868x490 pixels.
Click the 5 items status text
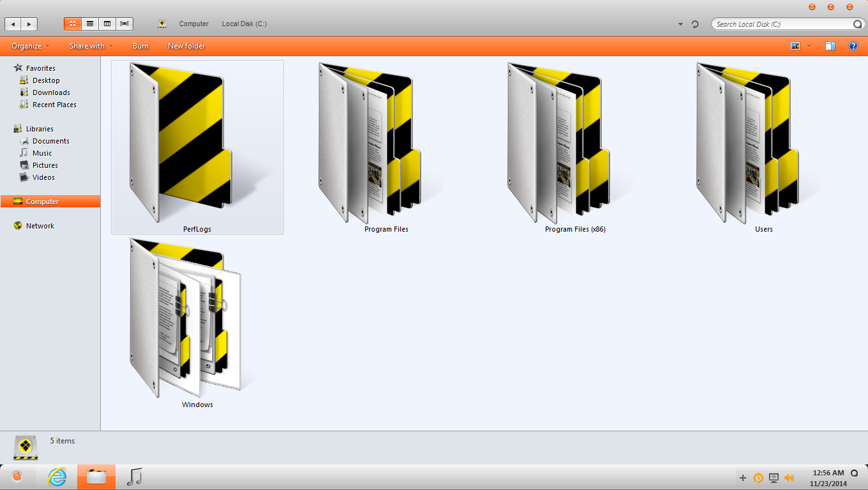click(x=63, y=441)
